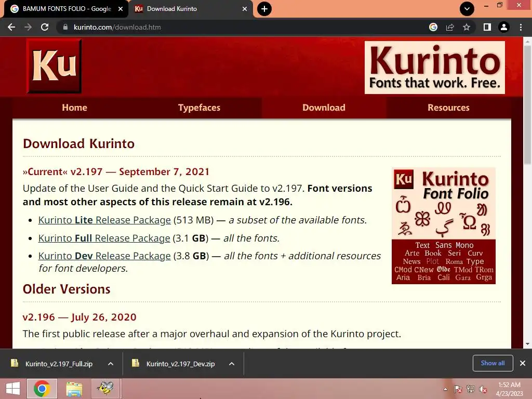Open the browser side panel icon
Screen dimensions: 532x399
[487, 27]
